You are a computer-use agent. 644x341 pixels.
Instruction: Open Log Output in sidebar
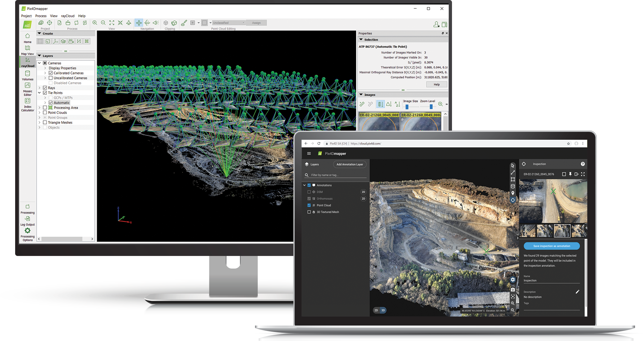click(x=27, y=221)
